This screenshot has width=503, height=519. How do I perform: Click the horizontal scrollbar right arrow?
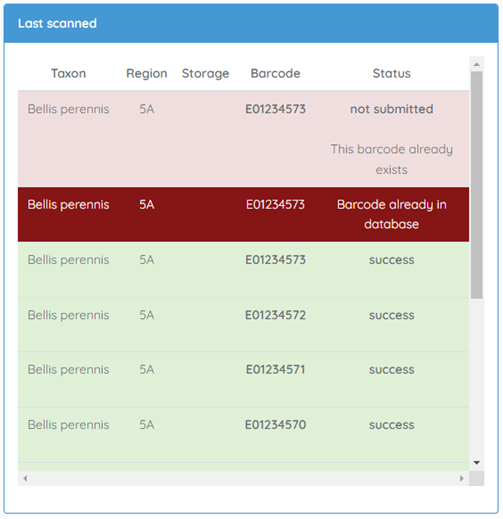tap(462, 478)
